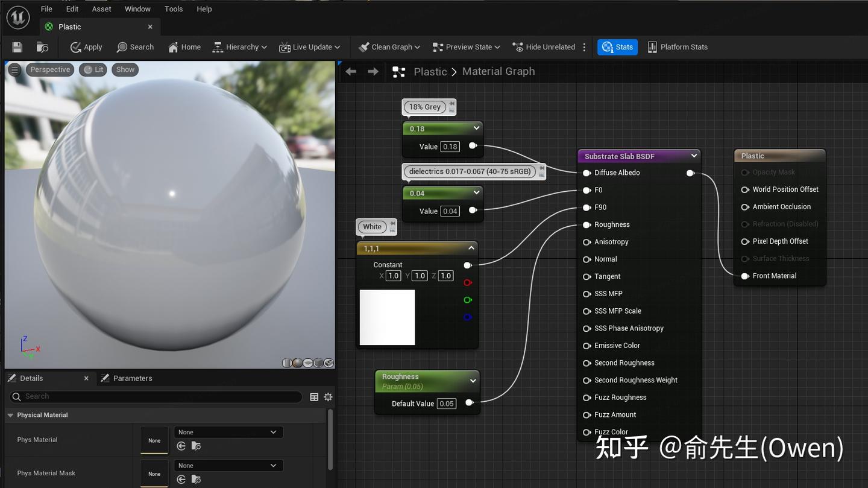Open the Asset menu
Screen dimensions: 868x488
(x=101, y=9)
